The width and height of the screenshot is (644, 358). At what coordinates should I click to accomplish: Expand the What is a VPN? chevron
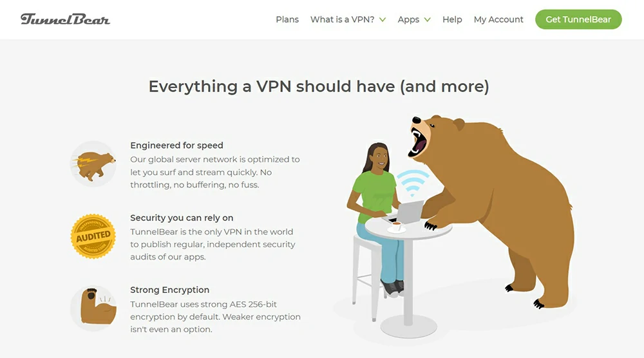[x=383, y=20]
